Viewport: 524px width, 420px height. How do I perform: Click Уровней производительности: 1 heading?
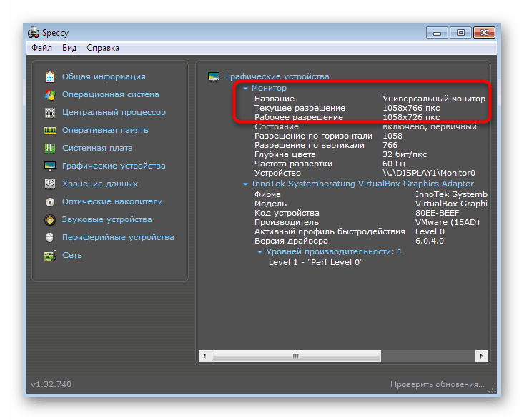334,251
